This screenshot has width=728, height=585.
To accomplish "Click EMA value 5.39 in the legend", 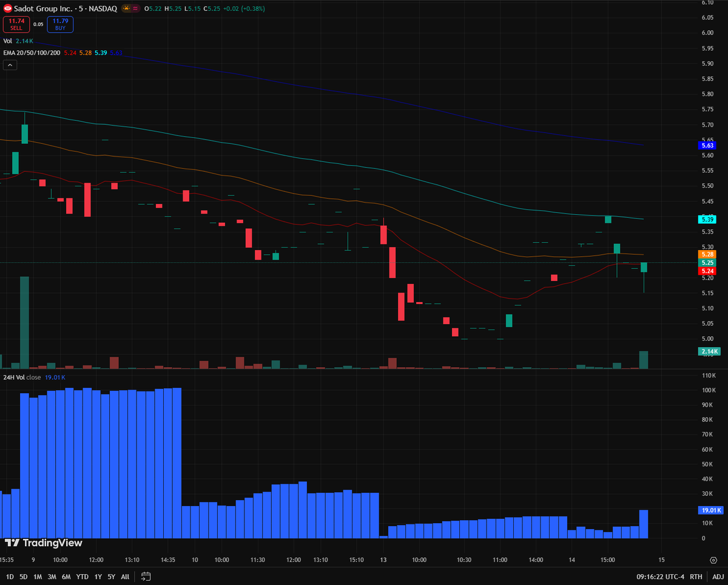I will tap(101, 53).
